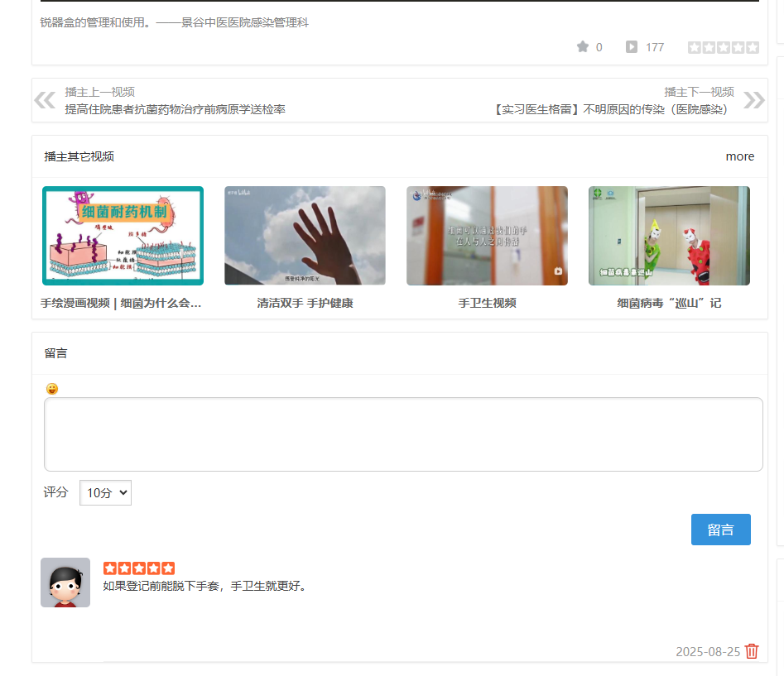Screen dimensions: 784x676
Task: Click the blue 留言 submit button
Action: 720,529
